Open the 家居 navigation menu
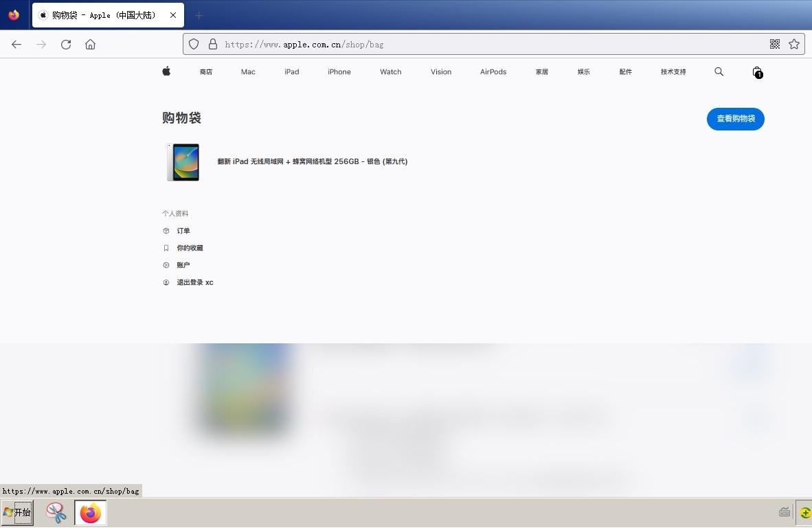812x528 pixels. click(x=542, y=72)
